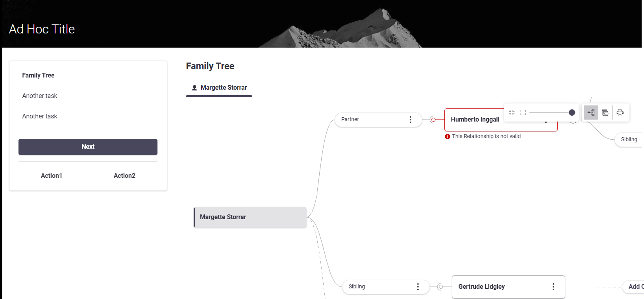Click the red error icon under Humberto Inggall

pyautogui.click(x=448, y=137)
